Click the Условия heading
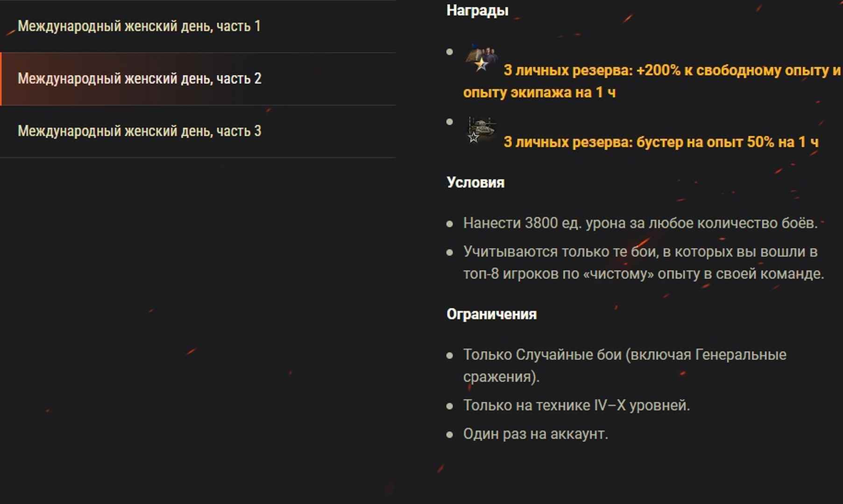This screenshot has height=504, width=843. (x=475, y=182)
